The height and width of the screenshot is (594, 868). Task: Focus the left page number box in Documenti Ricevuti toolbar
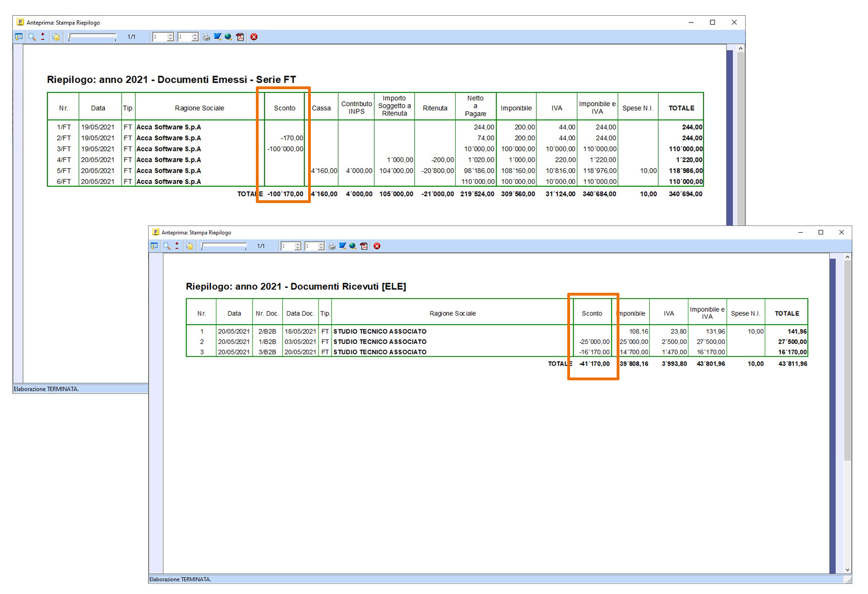[x=291, y=246]
